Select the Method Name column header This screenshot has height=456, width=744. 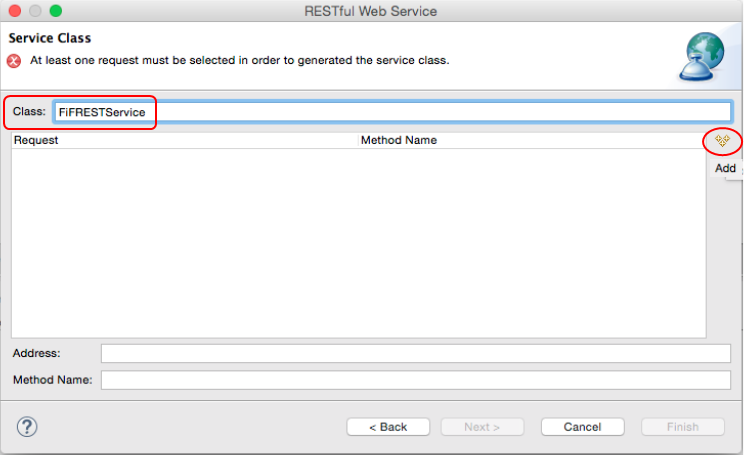(x=531, y=140)
